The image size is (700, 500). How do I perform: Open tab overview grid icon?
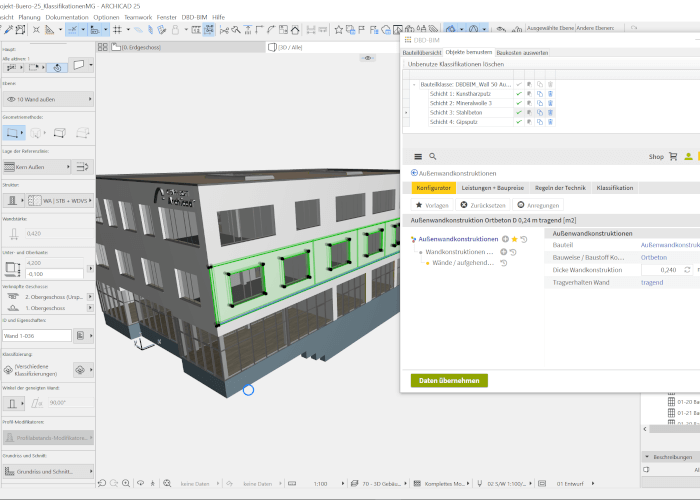point(103,47)
